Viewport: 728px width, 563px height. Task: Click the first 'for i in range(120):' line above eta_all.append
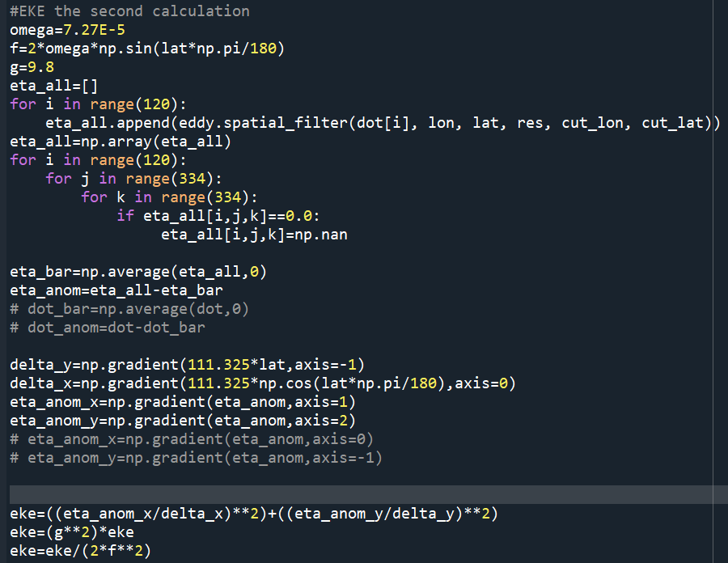[x=98, y=104]
